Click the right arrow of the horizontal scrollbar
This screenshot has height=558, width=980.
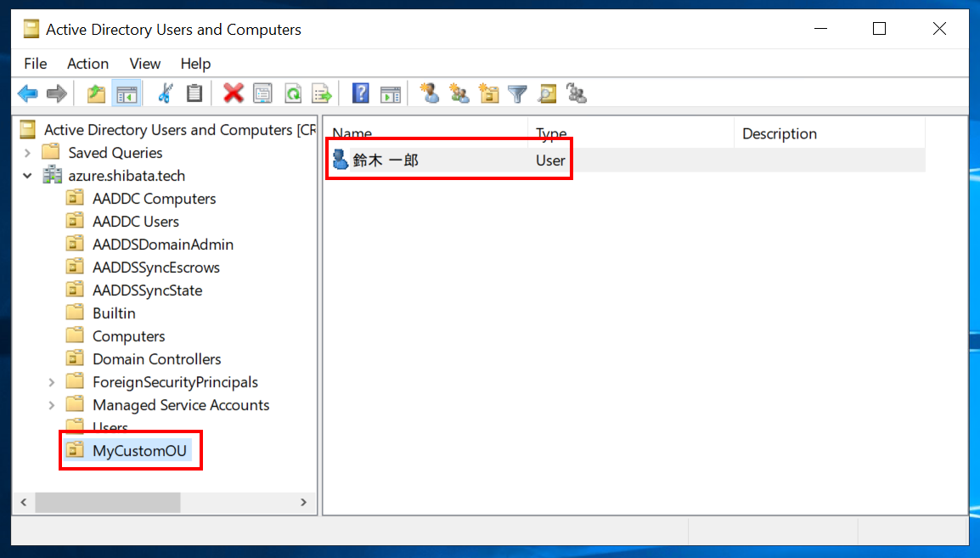(x=304, y=502)
